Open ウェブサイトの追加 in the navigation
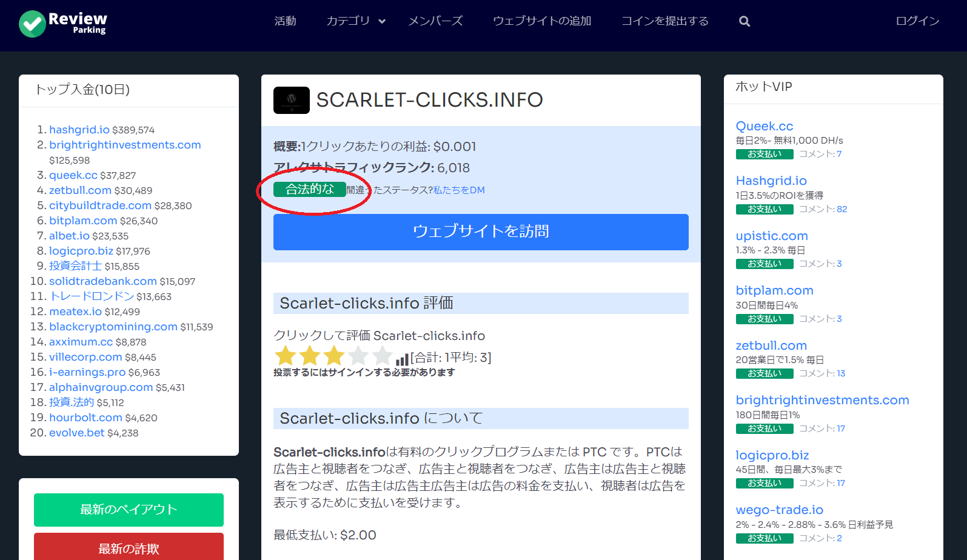 (x=542, y=21)
